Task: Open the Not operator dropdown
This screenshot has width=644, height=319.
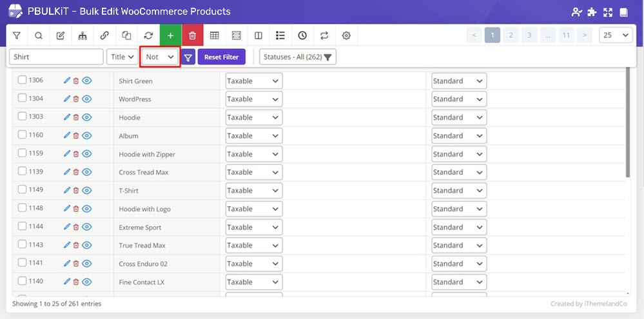Action: (x=160, y=57)
